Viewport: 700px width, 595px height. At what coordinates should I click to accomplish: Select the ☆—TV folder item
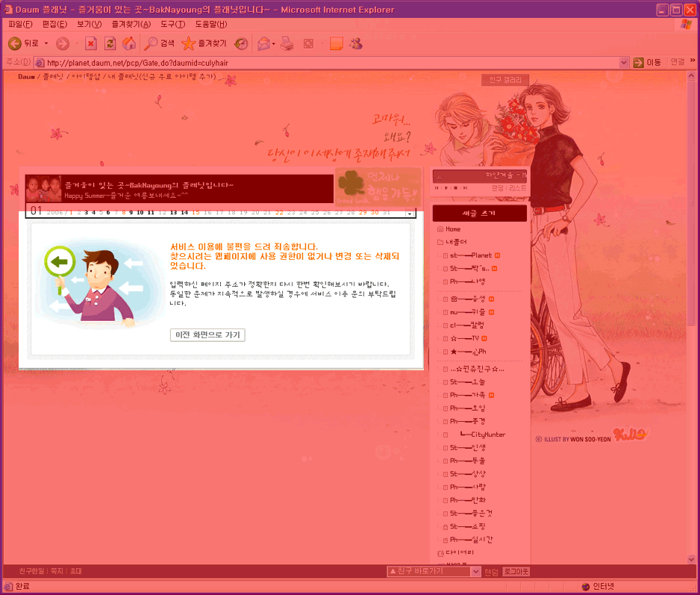[x=465, y=339]
